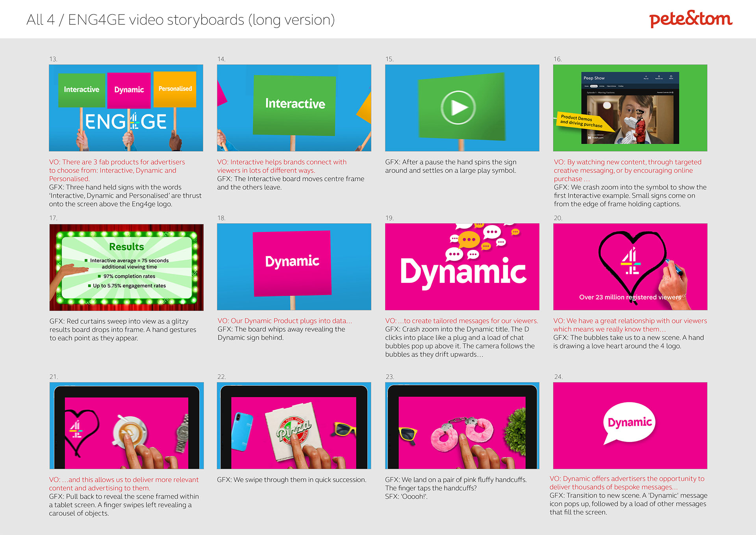Select frame 19 Dynamic title thumbnail
756x535 pixels.
(x=462, y=267)
